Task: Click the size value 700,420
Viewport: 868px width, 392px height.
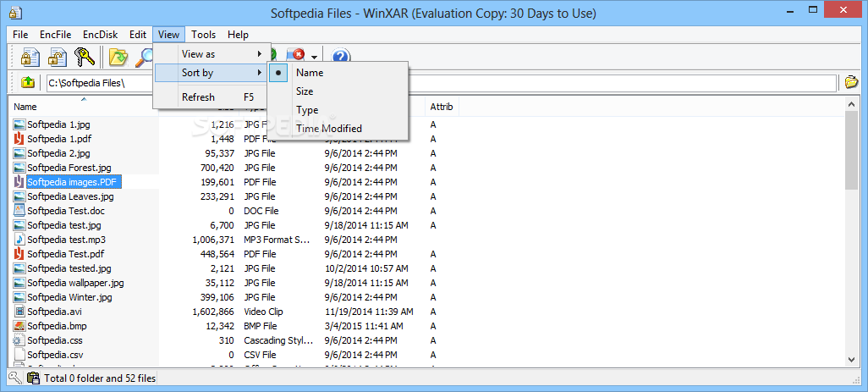Action: [217, 168]
